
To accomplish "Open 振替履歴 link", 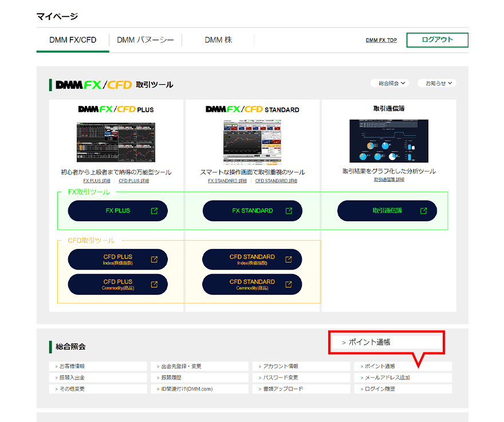I will 200,378.
